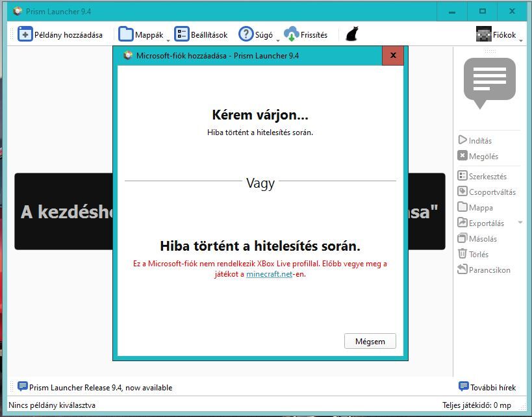Open the Prism Launcher Release 9.4 news item
Viewport: 532px width, 417px height.
click(101, 388)
